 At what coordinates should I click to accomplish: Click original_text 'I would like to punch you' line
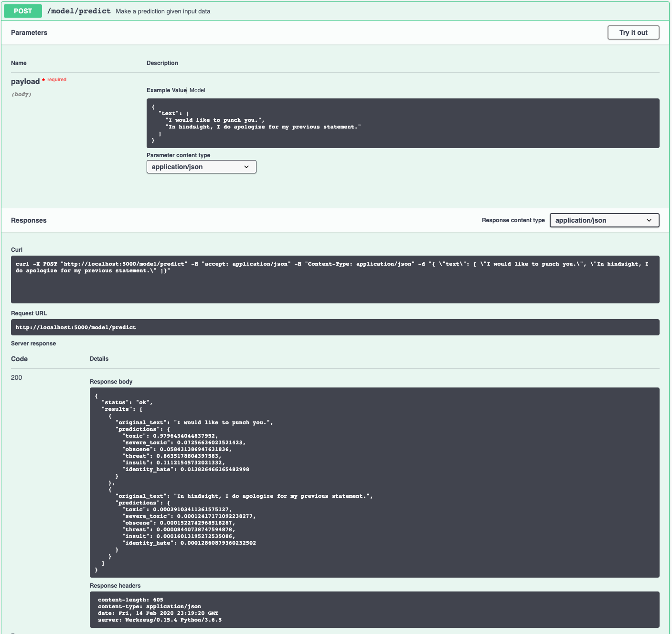click(x=194, y=423)
